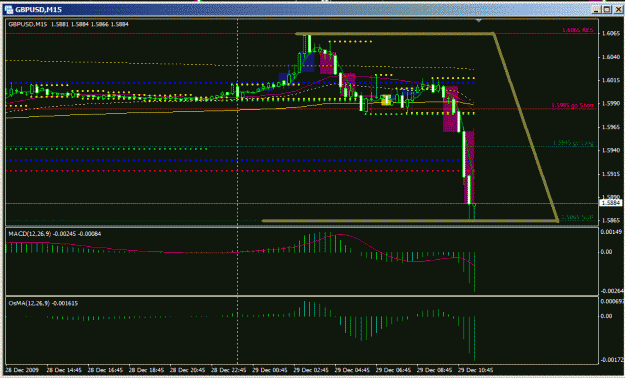This screenshot has height=378, width=625.
Task: Click the current price tag 1.5884
Action: [x=610, y=203]
